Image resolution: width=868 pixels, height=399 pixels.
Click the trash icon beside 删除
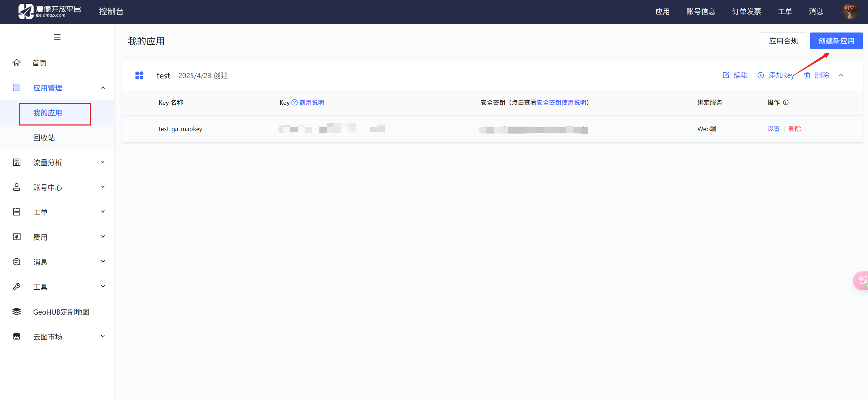point(807,75)
